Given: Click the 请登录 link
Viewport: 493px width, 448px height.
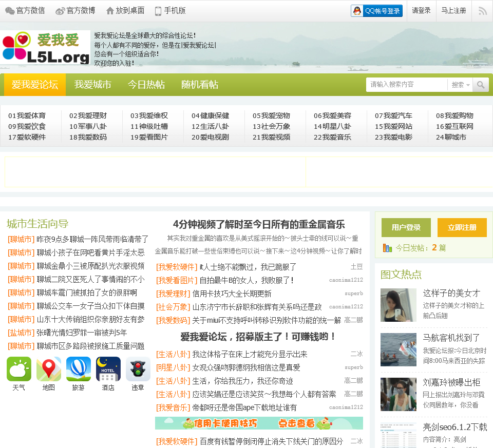Looking at the screenshot, I should pos(421,11).
